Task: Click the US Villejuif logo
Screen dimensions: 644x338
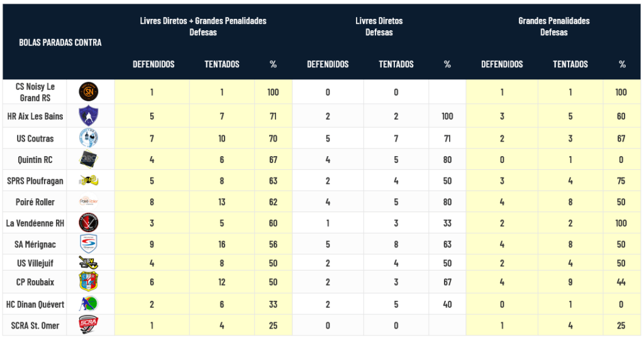Action: coord(88,263)
